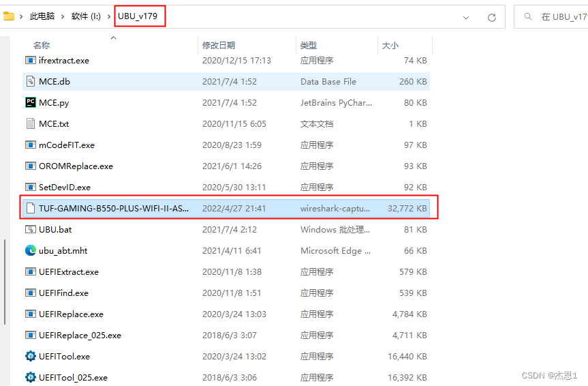Navigate to 软件 (I:) drive breadcrumb
Image resolution: width=588 pixels, height=386 pixels.
click(86, 16)
